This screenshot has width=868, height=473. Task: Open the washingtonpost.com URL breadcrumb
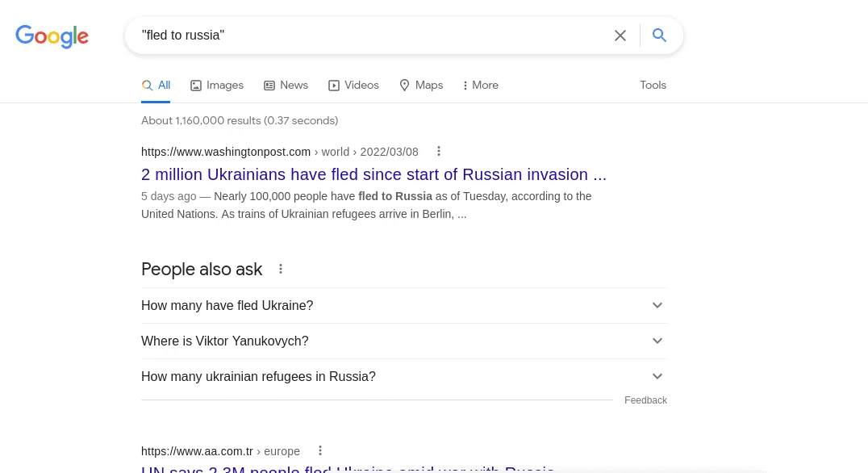point(280,152)
